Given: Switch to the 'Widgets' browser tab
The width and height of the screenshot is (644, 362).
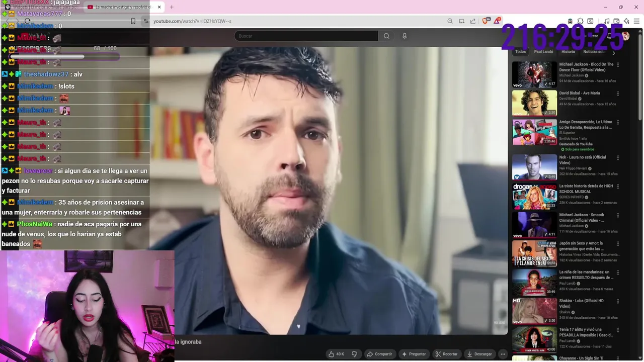Looking at the screenshot, I should [41, 7].
